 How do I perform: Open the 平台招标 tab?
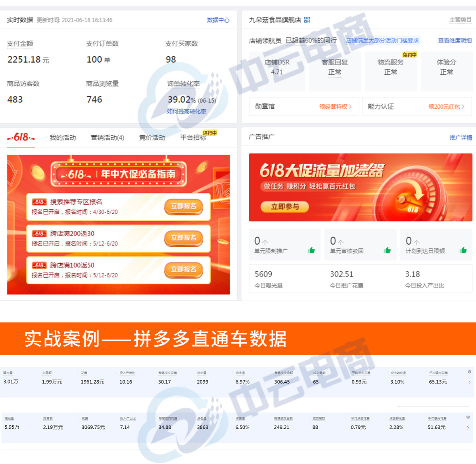(x=193, y=138)
